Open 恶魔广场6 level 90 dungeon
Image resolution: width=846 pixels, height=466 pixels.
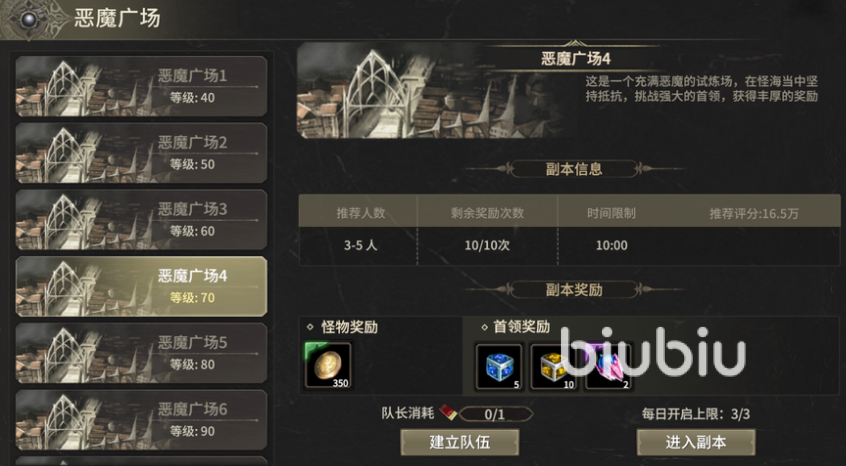pos(141,420)
